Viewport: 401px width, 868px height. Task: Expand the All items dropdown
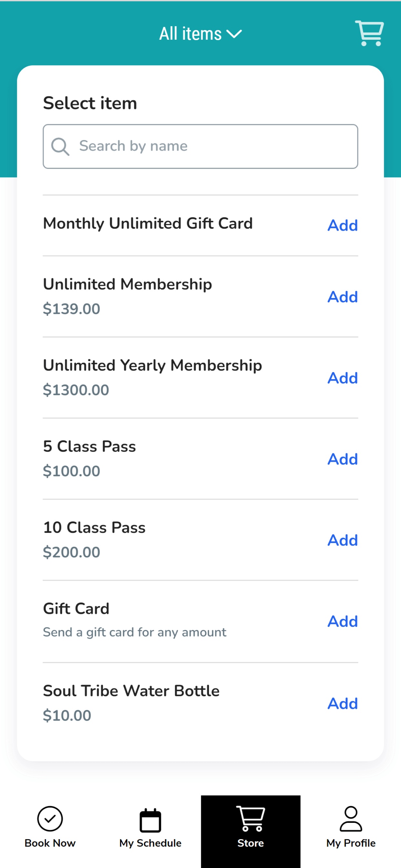click(200, 34)
